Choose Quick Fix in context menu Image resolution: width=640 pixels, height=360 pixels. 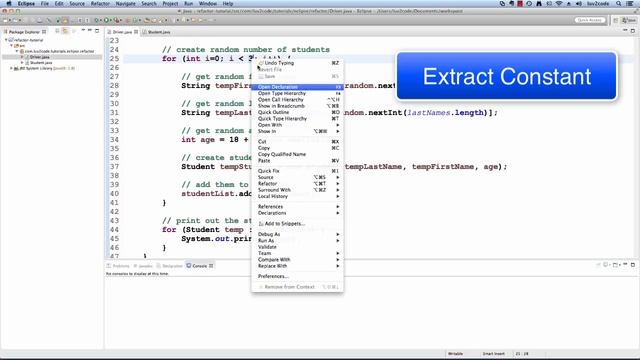[x=297, y=171]
